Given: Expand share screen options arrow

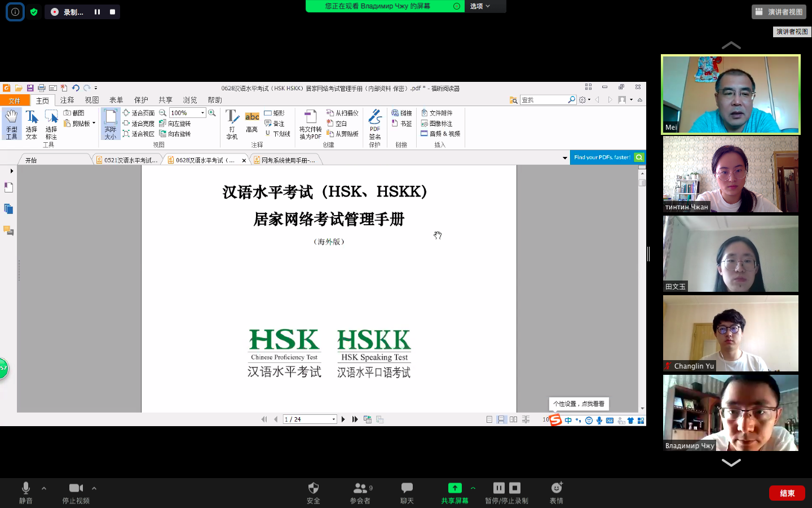Looking at the screenshot, I should [x=473, y=488].
